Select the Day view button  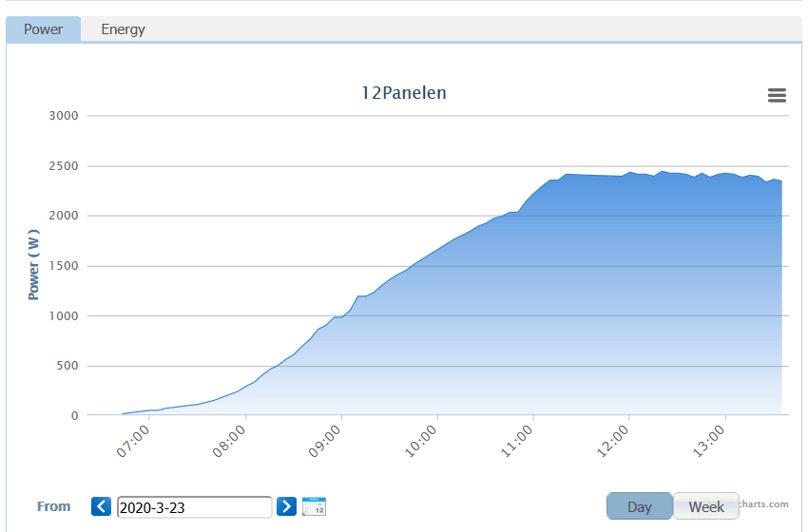pyautogui.click(x=640, y=506)
